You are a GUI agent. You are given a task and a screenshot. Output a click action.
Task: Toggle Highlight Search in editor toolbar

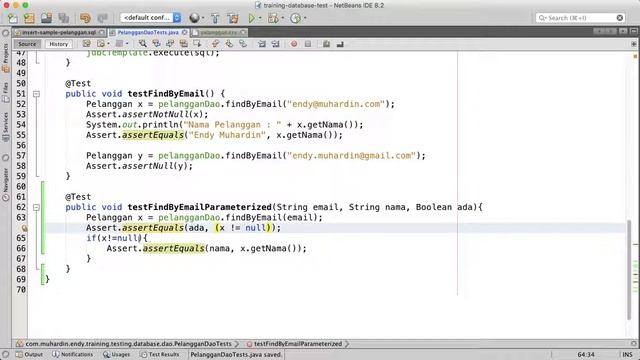tap(184, 44)
